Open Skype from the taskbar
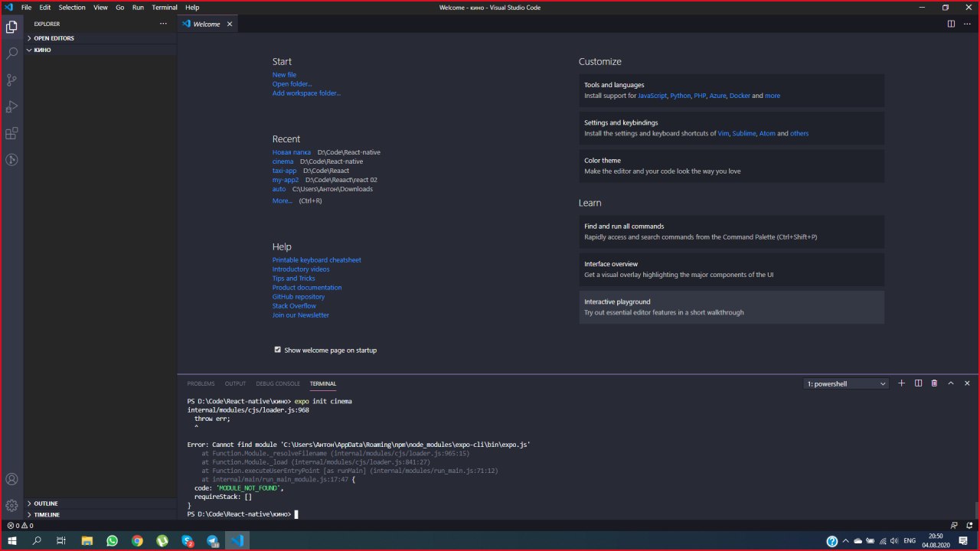Screen dimensions: 980x551 pyautogui.click(x=188, y=540)
